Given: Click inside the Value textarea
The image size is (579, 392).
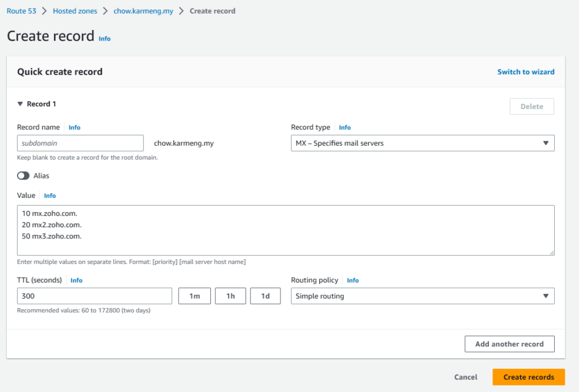Looking at the screenshot, I should pos(286,230).
